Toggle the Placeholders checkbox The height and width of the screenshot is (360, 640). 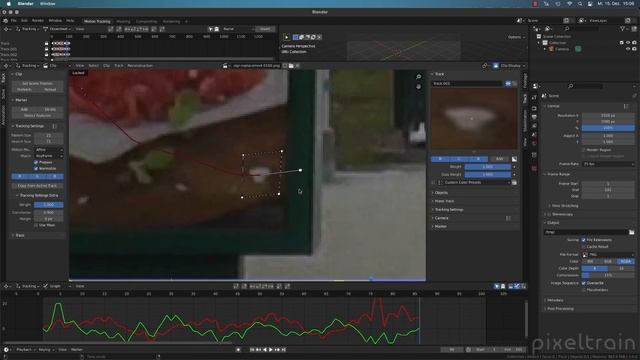pyautogui.click(x=584, y=290)
